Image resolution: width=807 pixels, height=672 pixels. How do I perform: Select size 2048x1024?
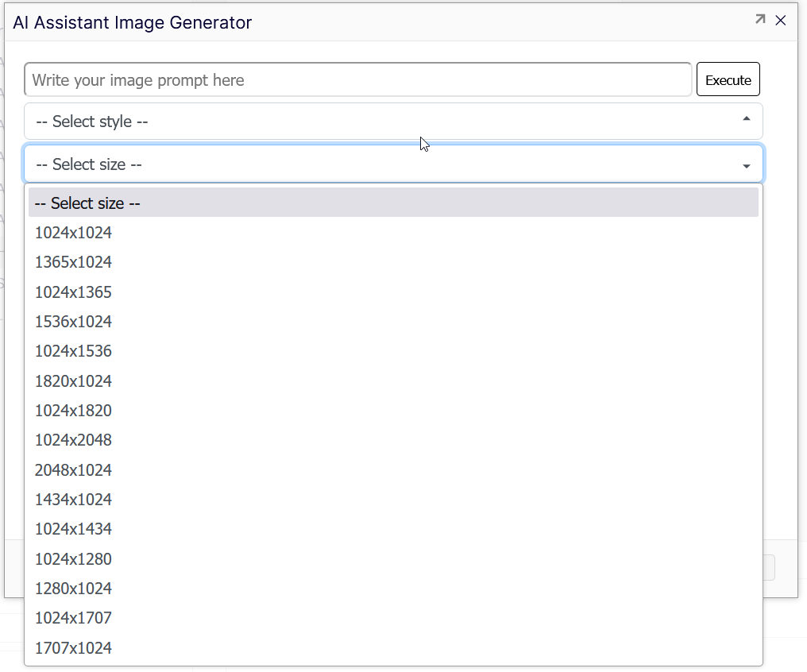393,469
